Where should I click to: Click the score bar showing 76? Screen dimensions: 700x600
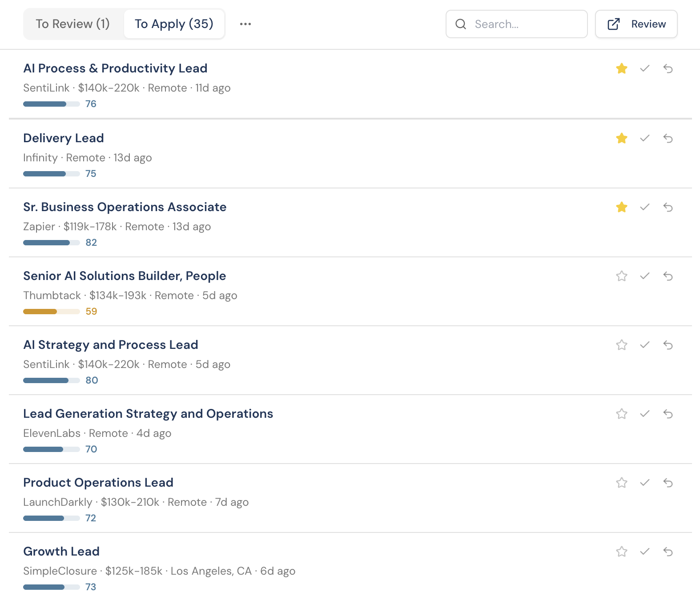[x=52, y=104]
